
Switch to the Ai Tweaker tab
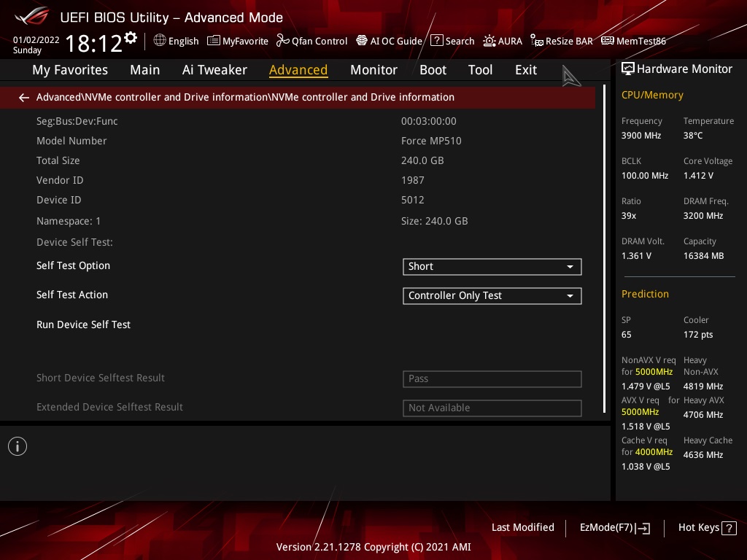click(214, 70)
